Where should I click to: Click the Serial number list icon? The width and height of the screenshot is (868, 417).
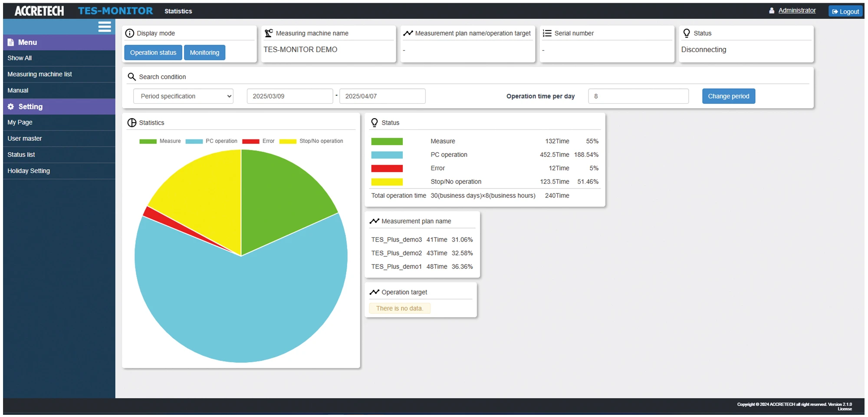pyautogui.click(x=547, y=33)
